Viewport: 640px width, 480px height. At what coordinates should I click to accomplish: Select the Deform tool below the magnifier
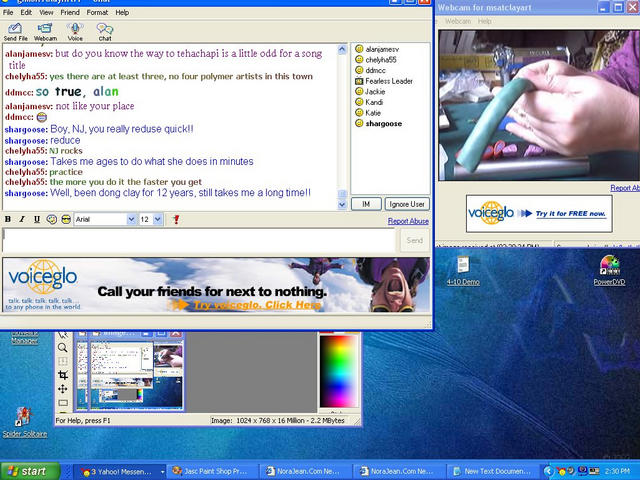pyautogui.click(x=62, y=362)
